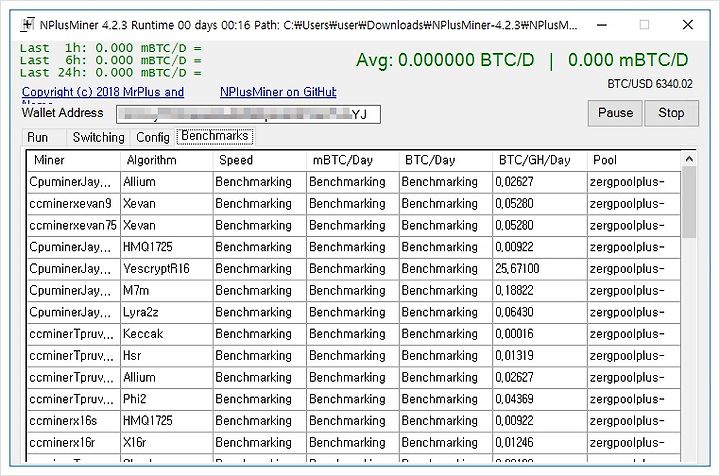
Task: Click the Lyra2z algorithm cell
Action: pos(167,313)
